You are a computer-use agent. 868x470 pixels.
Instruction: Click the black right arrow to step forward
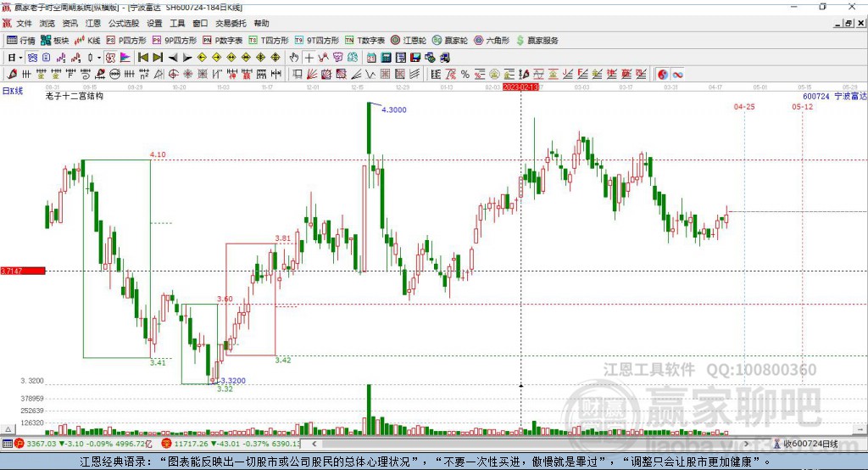pos(187,58)
